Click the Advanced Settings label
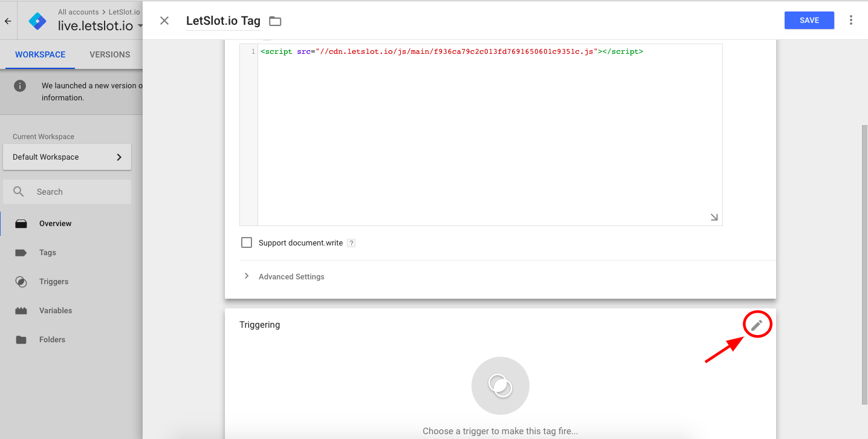The image size is (868, 439). click(291, 276)
